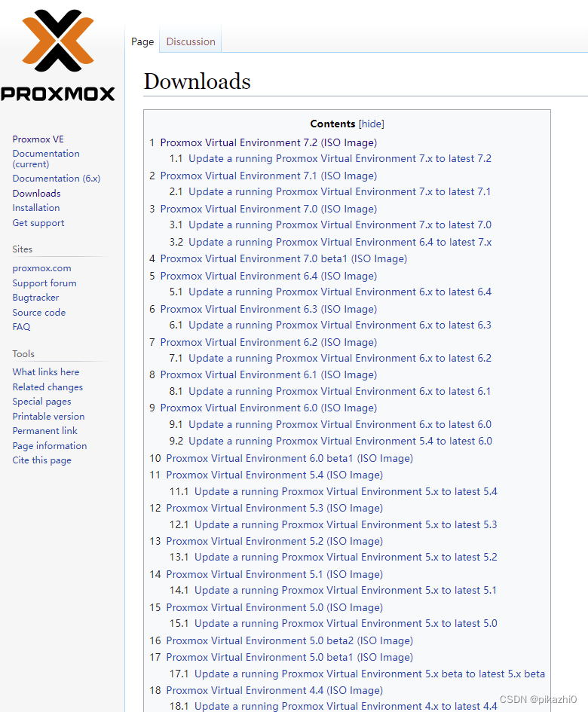Image resolution: width=588 pixels, height=712 pixels.
Task: Open Support forum link
Action: tap(44, 283)
